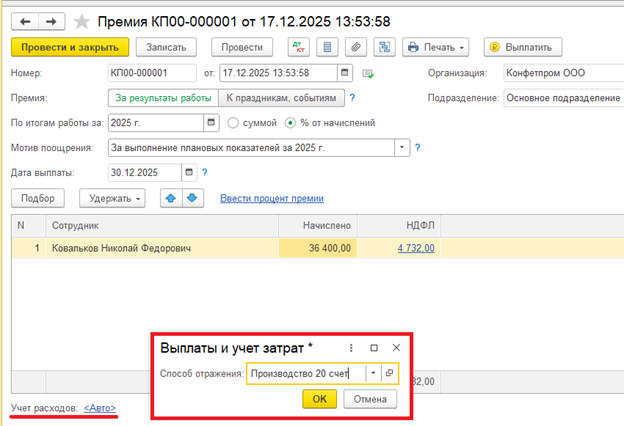This screenshot has width=624, height=426.
Task: Click the Провести button
Action: click(242, 47)
